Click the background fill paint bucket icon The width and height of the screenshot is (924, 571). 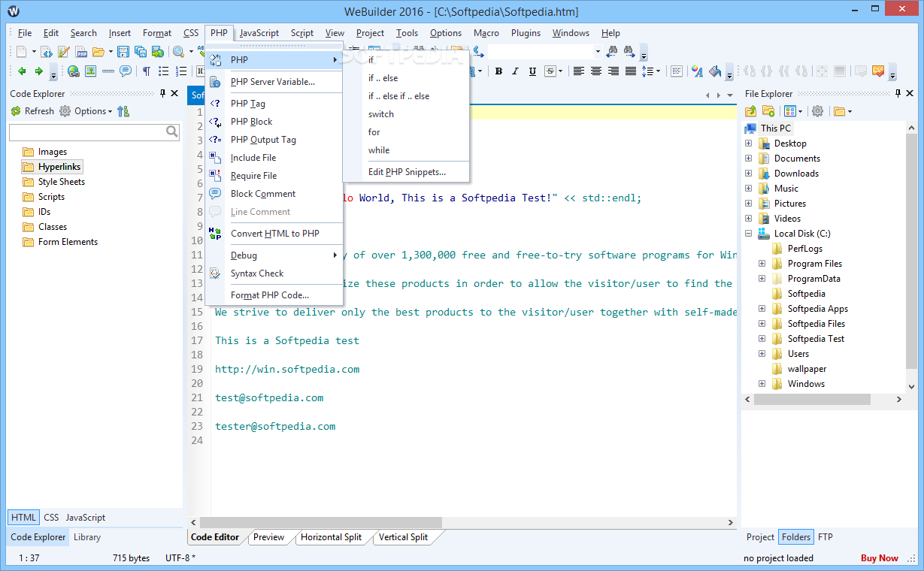click(715, 71)
